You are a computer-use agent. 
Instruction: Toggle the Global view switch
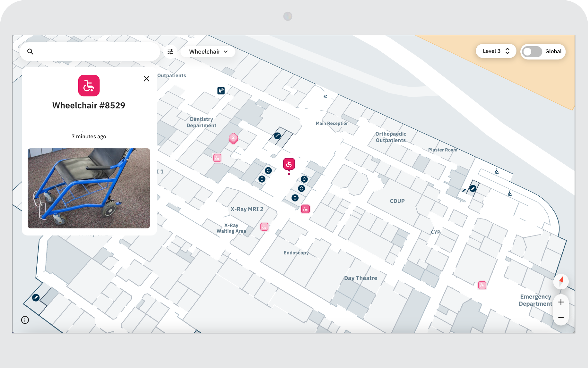pos(532,51)
